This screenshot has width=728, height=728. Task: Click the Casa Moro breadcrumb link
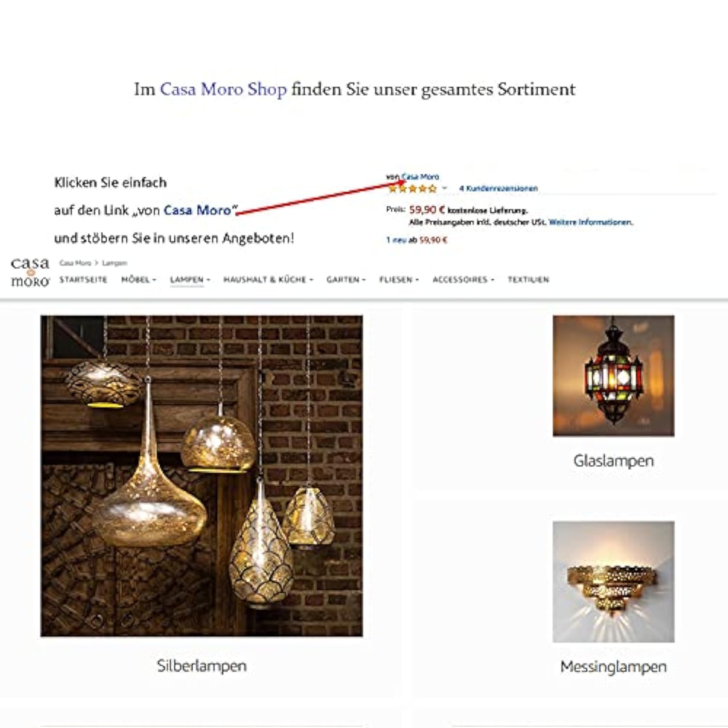(75, 263)
